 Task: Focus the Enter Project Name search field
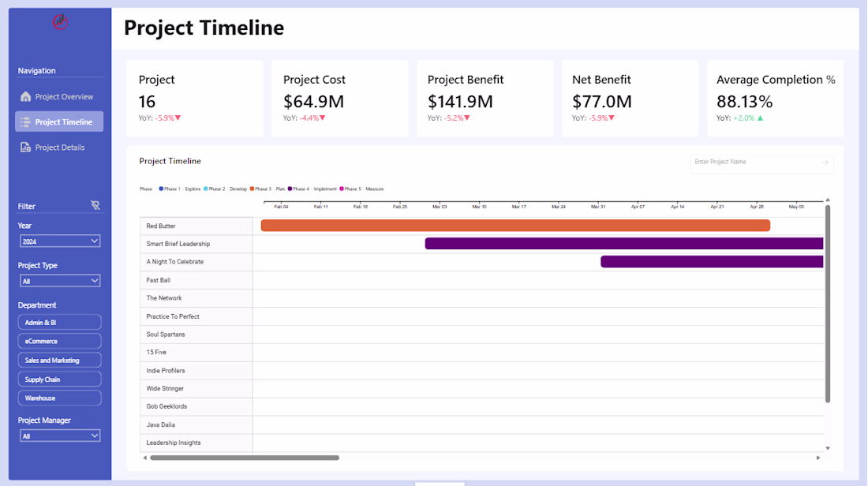click(x=754, y=163)
